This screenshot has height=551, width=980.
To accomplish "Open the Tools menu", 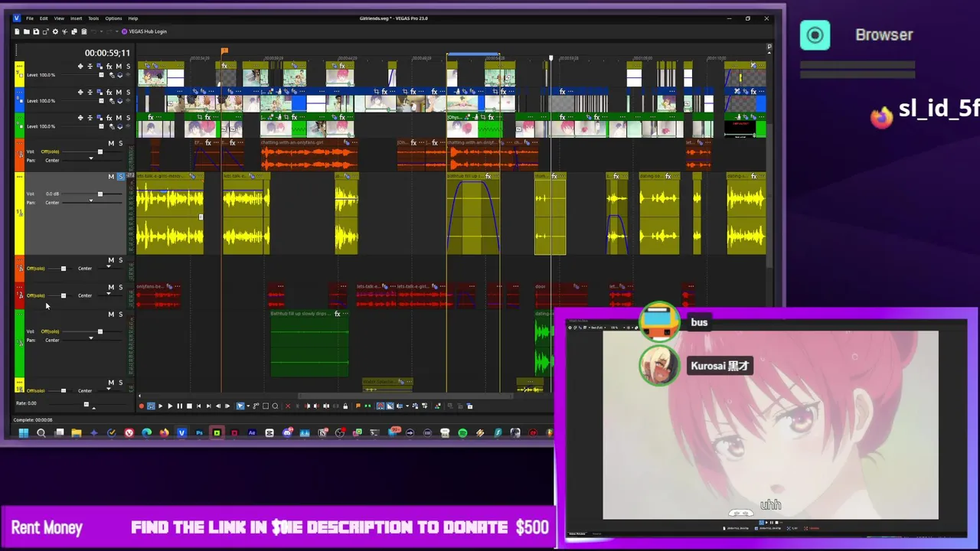I will [93, 18].
